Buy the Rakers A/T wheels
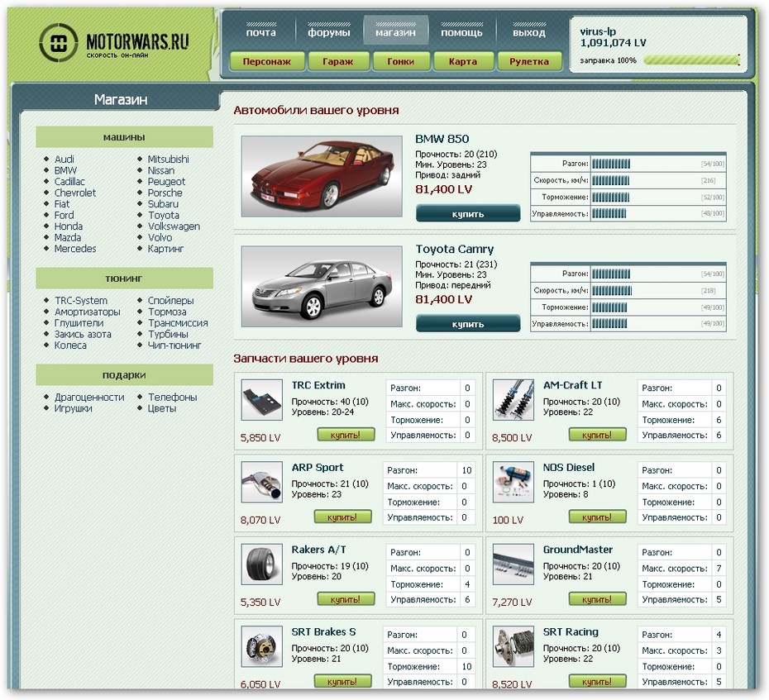769x700 pixels. 346,599
